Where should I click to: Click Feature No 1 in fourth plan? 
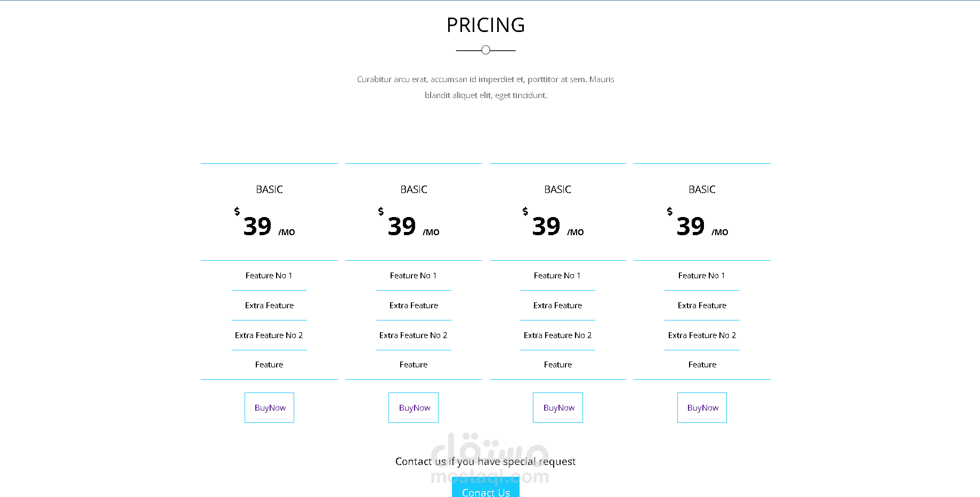pyautogui.click(x=702, y=276)
